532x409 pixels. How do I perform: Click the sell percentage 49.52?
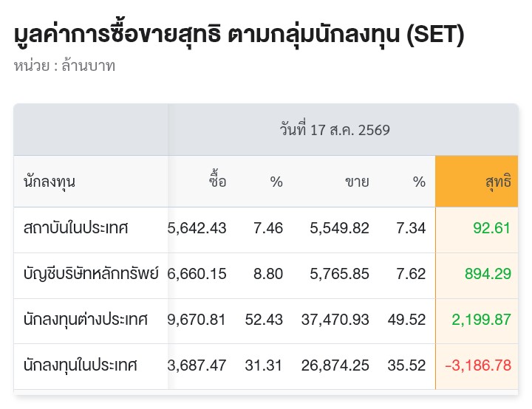406,320
